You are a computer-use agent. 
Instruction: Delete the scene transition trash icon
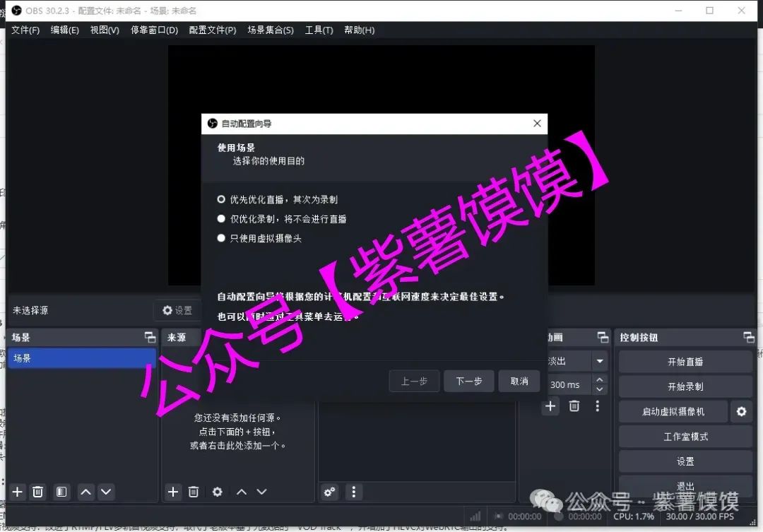click(x=574, y=406)
